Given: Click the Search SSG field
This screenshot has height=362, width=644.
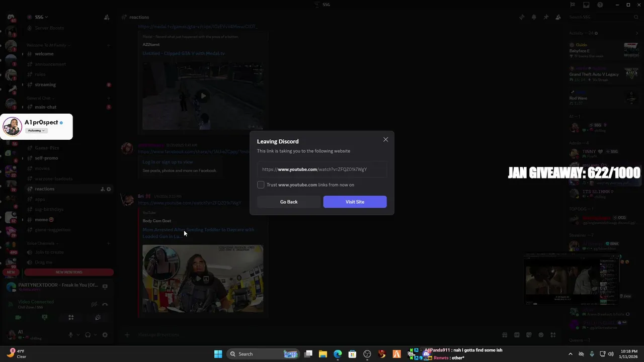Looking at the screenshot, I should pyautogui.click(x=603, y=17).
